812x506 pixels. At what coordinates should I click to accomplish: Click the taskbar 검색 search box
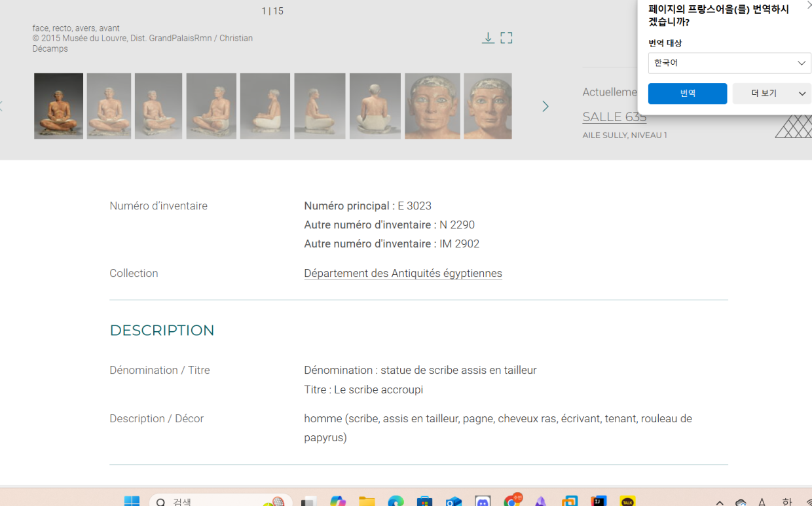click(221, 501)
